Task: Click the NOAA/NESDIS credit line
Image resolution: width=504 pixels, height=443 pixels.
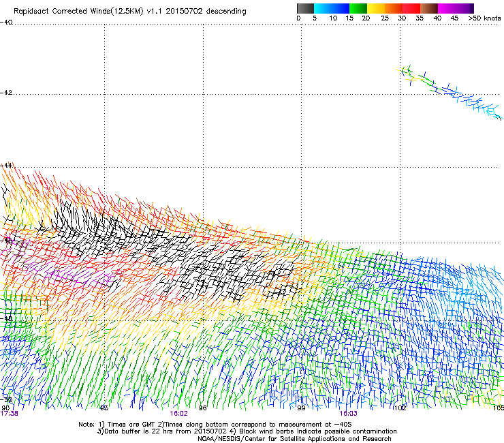Action: tap(294, 439)
